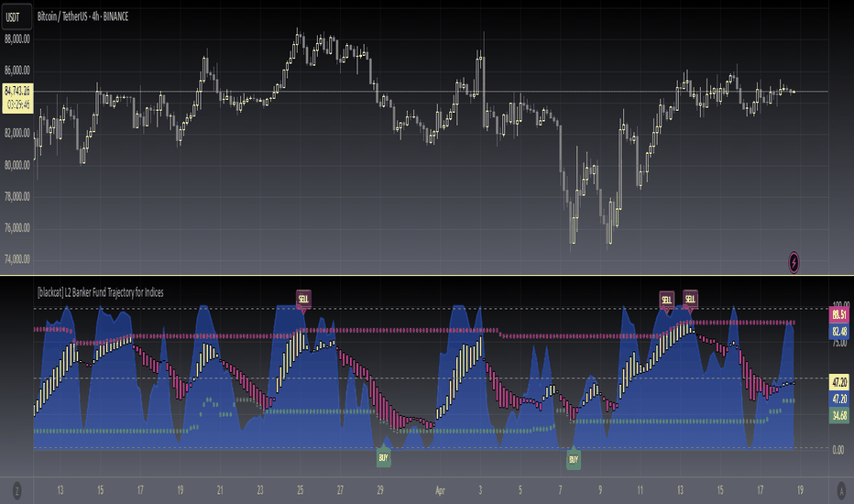Click the 80,000.00 price axis label
The height and width of the screenshot is (504, 854).
tap(16, 165)
